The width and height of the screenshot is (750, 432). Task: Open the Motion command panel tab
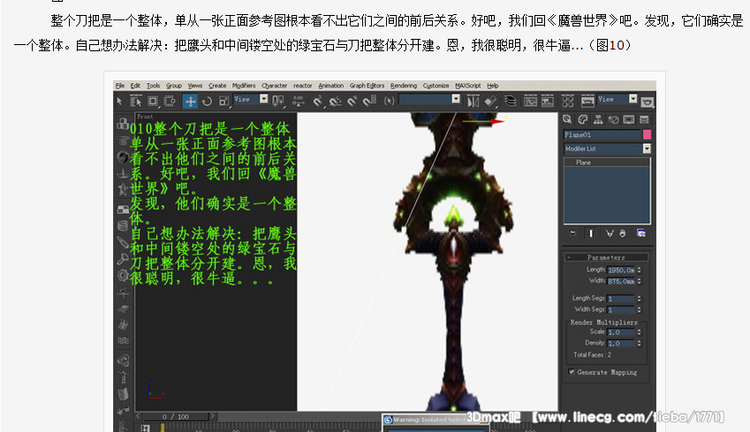coord(614,120)
